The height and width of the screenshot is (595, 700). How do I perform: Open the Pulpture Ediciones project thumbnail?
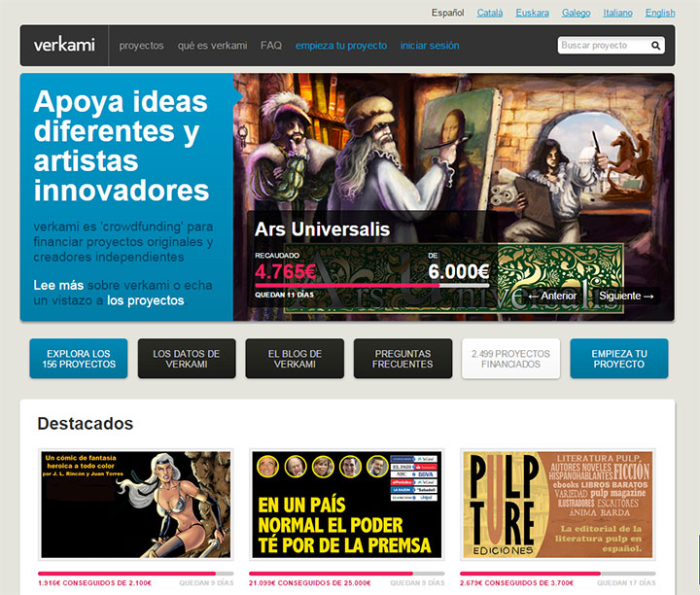click(557, 505)
